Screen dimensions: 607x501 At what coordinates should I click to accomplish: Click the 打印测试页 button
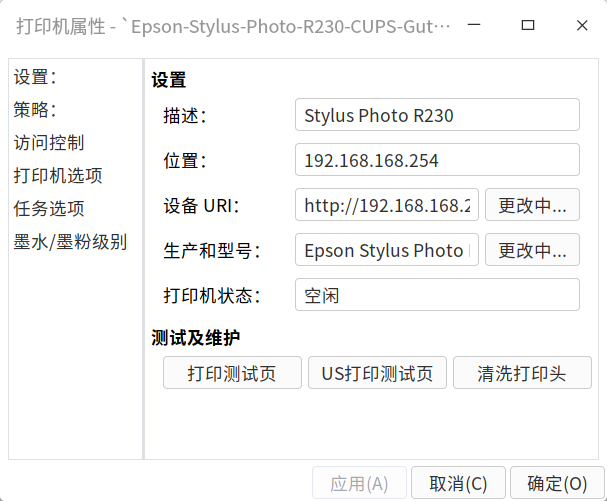point(232,373)
